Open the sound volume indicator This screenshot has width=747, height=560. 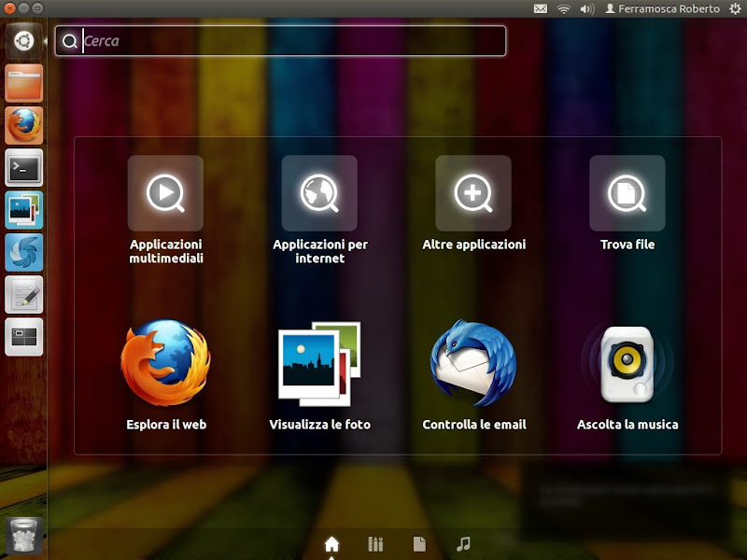[x=587, y=8]
